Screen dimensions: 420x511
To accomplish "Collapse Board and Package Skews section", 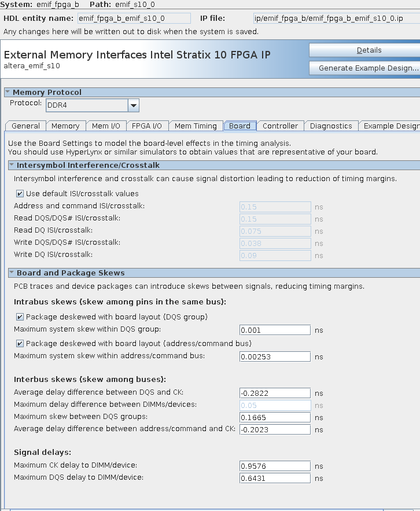I will pos(12,273).
